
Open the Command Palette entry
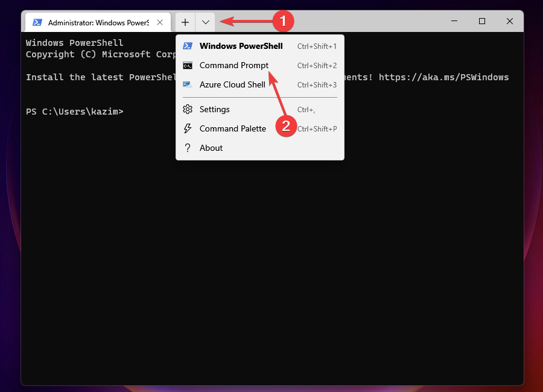click(x=259, y=129)
